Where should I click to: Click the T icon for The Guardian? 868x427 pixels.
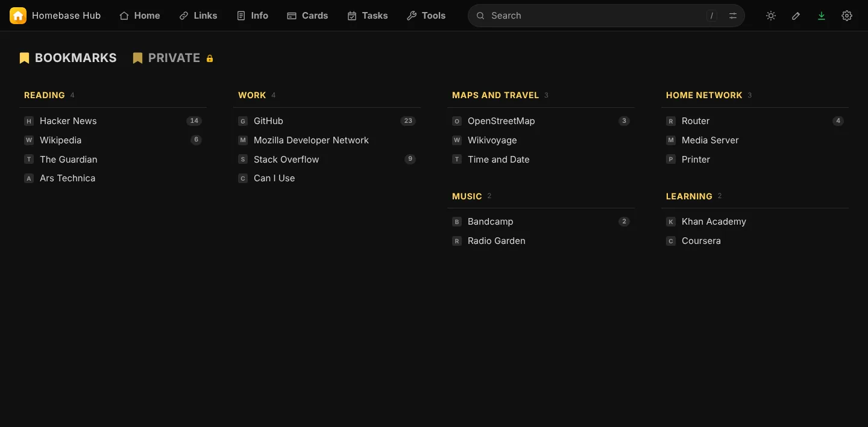[x=29, y=160]
